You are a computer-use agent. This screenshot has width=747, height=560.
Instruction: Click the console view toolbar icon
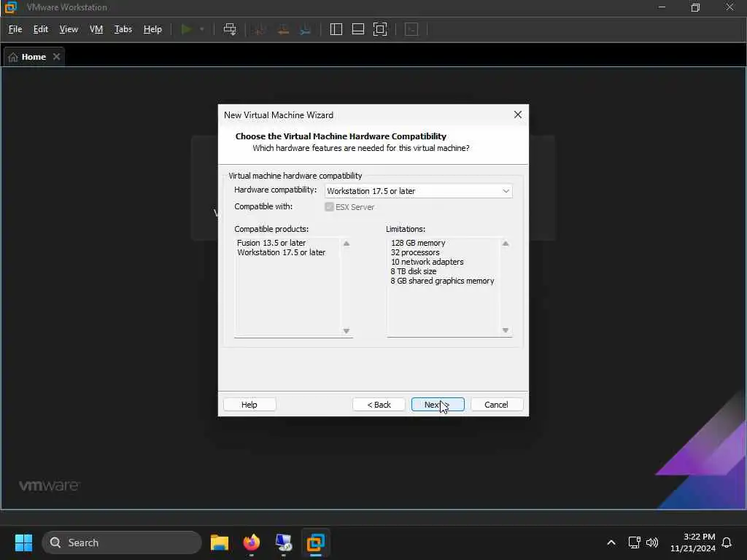tap(411, 29)
